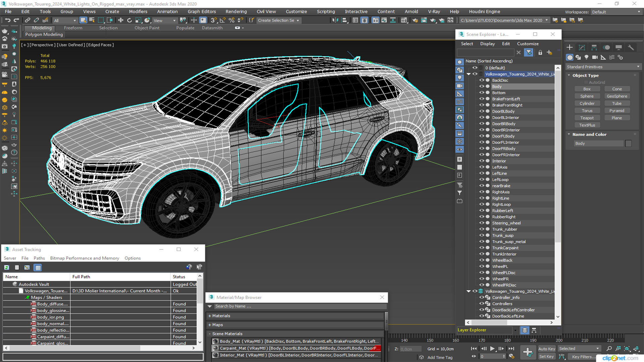
Task: Select the Lights category in Create panel
Action: pyautogui.click(x=586, y=57)
